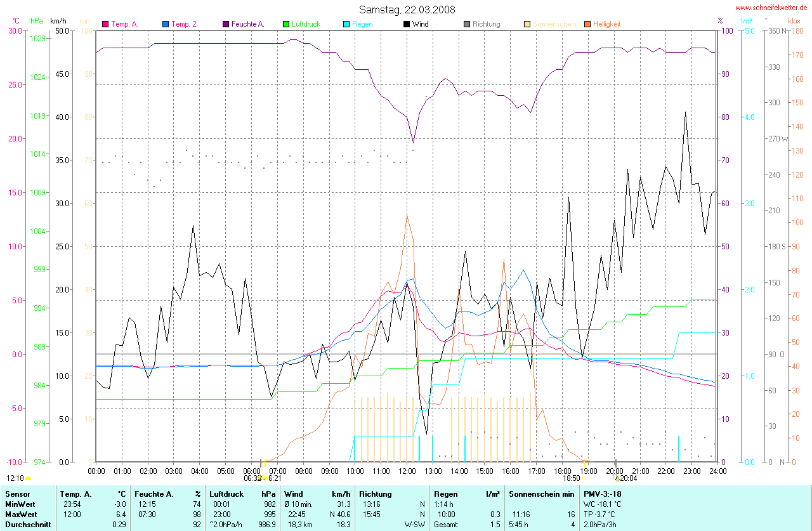This screenshot has width=812, height=531.
Task: Click the moon icon next to 20:04
Action: coord(618,478)
